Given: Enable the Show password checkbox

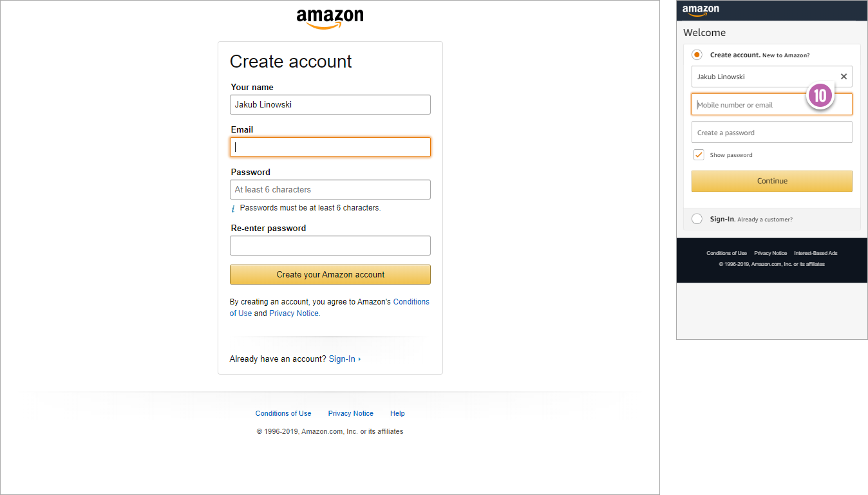Looking at the screenshot, I should [x=699, y=154].
